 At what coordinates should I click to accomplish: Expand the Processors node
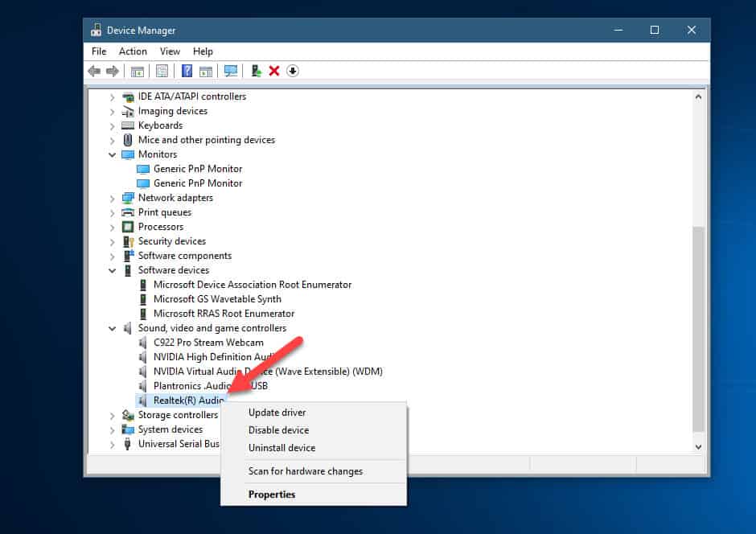112,228
